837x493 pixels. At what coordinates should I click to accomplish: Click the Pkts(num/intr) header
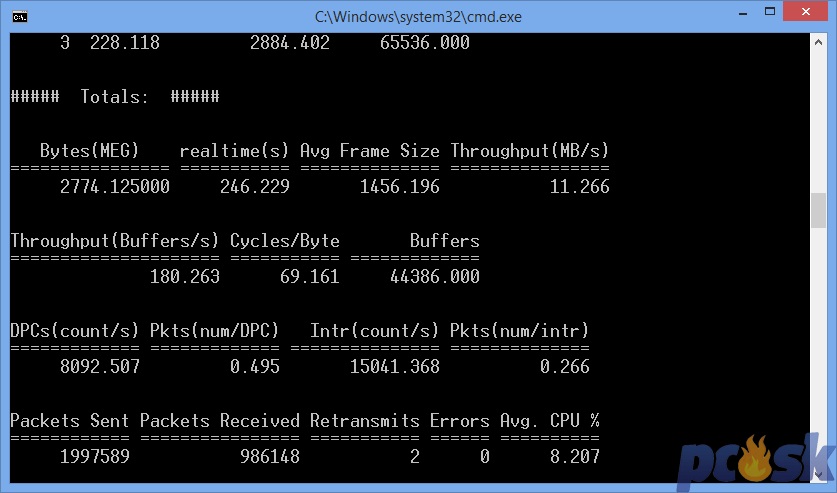(x=519, y=331)
